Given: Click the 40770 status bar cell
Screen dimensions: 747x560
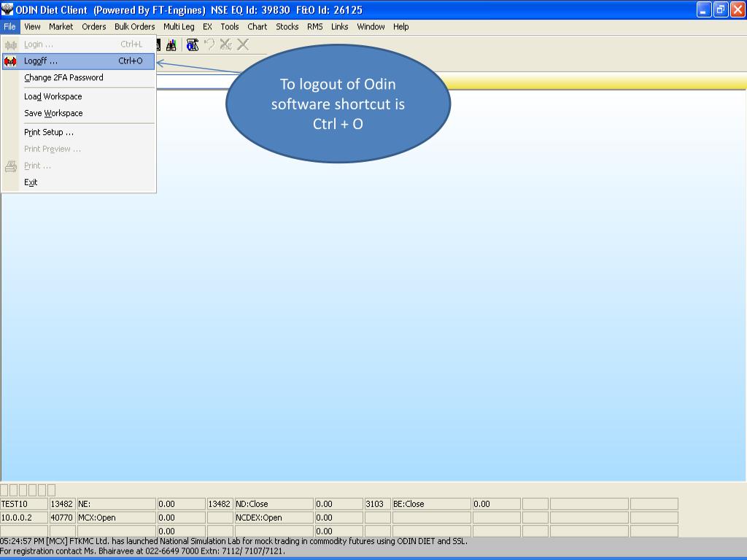Looking at the screenshot, I should point(62,518).
